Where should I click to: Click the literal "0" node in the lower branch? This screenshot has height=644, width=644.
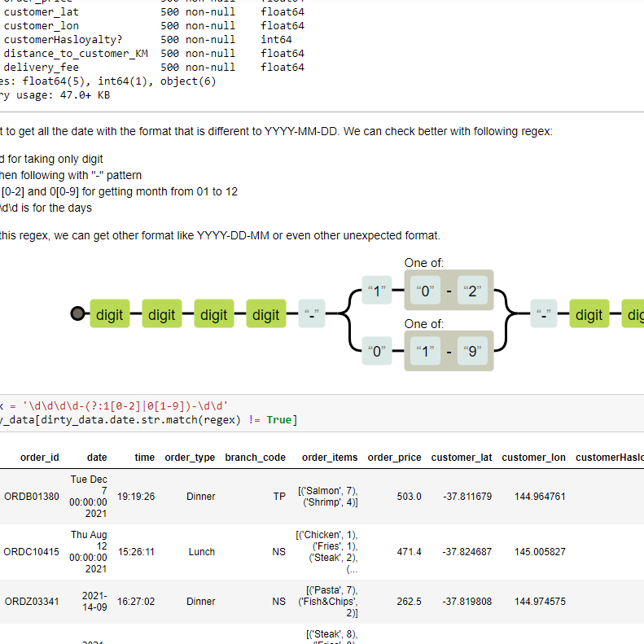pos(376,352)
